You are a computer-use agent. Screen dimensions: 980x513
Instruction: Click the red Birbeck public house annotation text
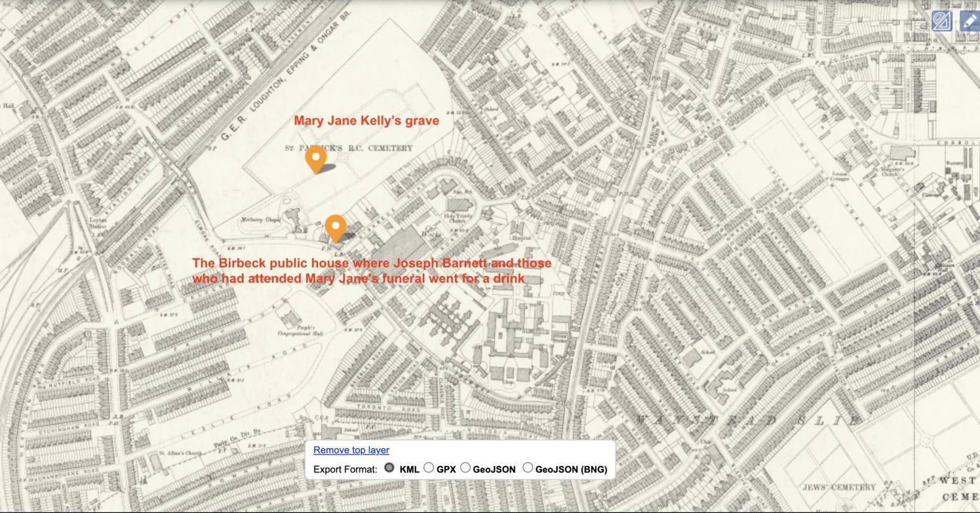tap(372, 270)
